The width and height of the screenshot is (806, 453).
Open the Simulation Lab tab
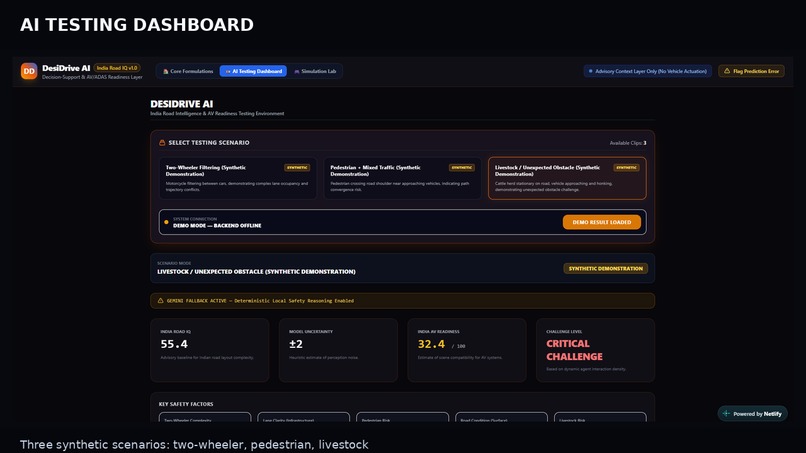[315, 71]
